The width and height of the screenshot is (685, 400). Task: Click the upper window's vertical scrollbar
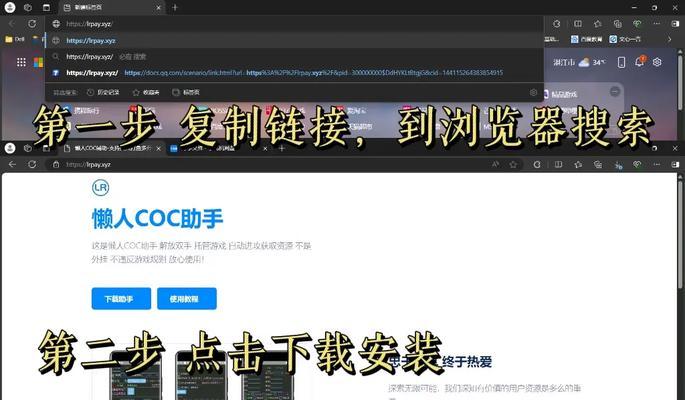[679, 81]
